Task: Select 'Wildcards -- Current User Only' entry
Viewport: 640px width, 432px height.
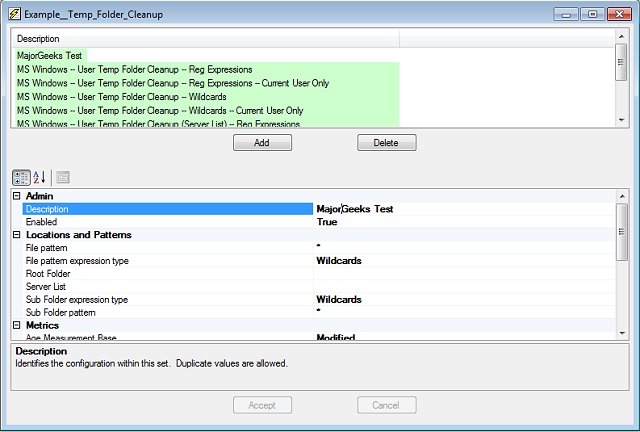Action: 207,110
